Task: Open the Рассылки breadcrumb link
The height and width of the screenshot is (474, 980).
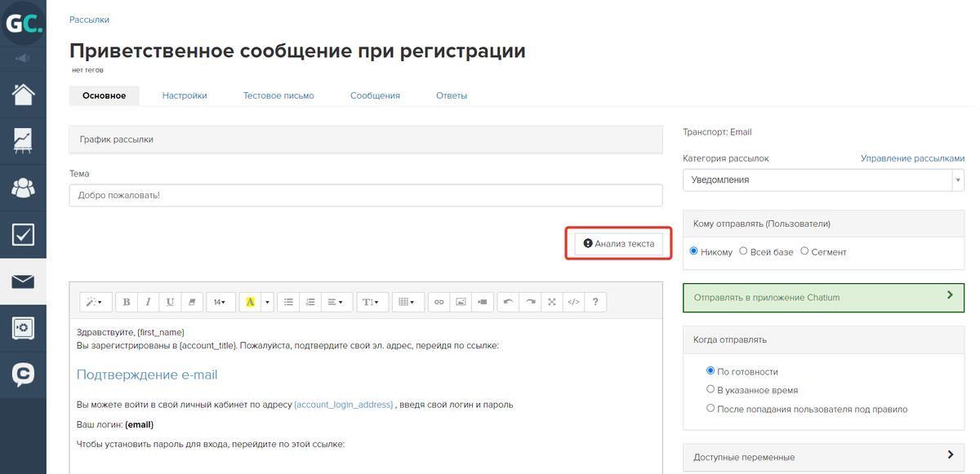Action: pos(89,20)
